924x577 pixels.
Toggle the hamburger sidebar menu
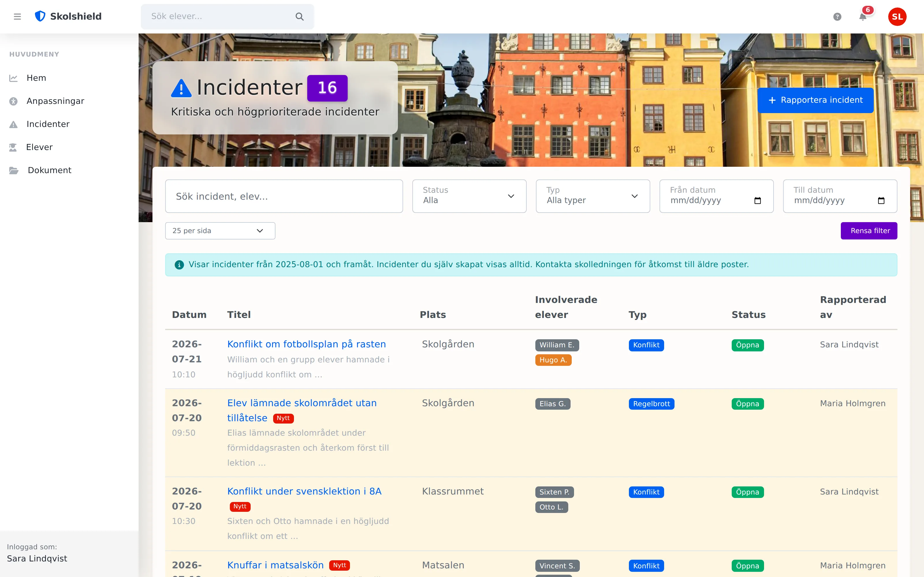[x=17, y=16]
